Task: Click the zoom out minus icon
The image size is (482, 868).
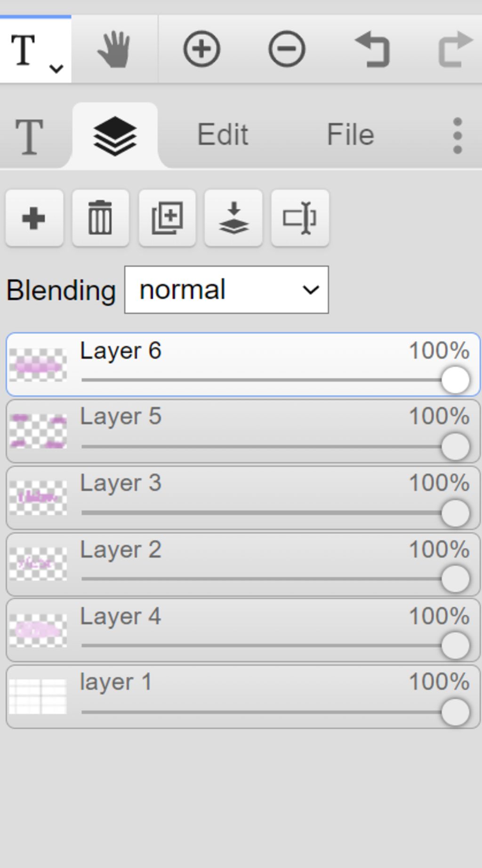Action: point(287,49)
